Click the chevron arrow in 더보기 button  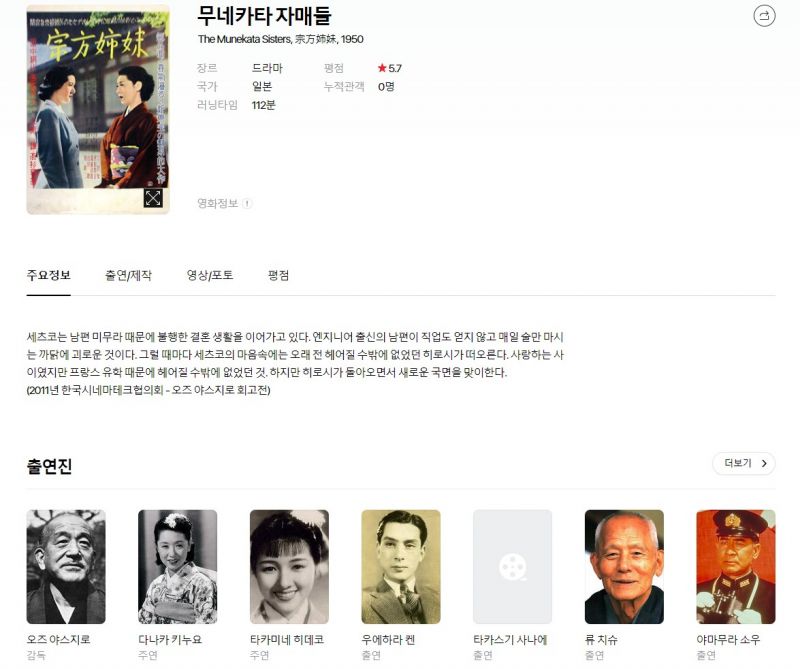[764, 463]
